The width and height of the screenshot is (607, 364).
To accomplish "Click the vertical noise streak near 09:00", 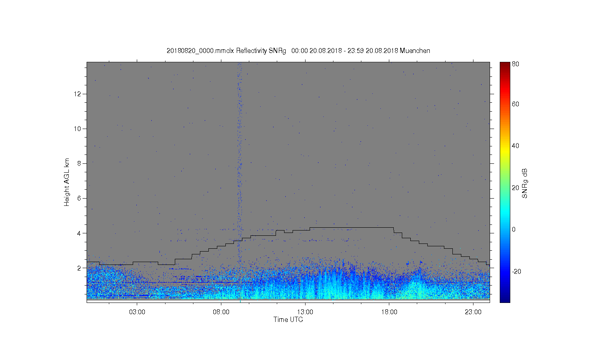I will click(x=240, y=162).
